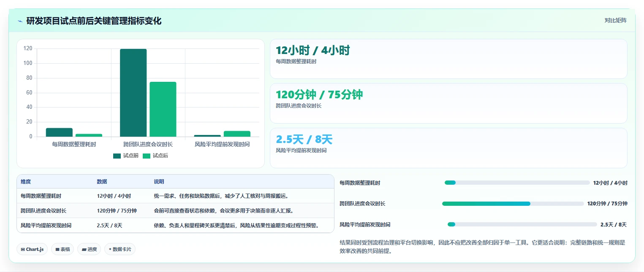The height and width of the screenshot is (272, 644).
Task: Select the 2.5天 / 8天 data card value
Action: (x=304, y=139)
